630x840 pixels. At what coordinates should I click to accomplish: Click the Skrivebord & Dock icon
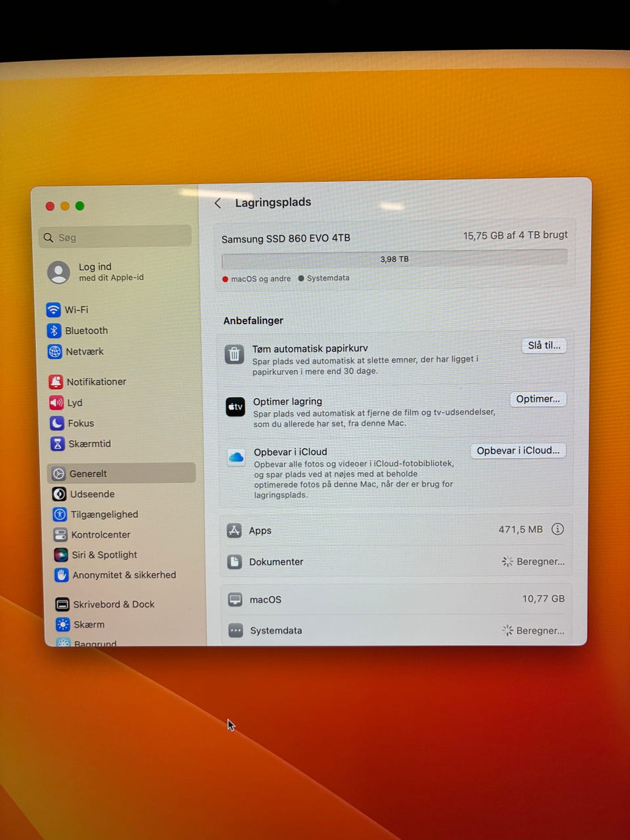pos(62,604)
